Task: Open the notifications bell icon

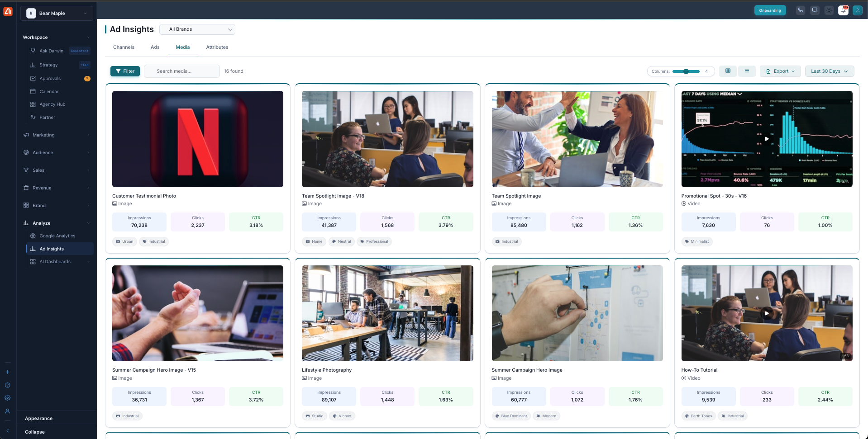Action: 844,10
